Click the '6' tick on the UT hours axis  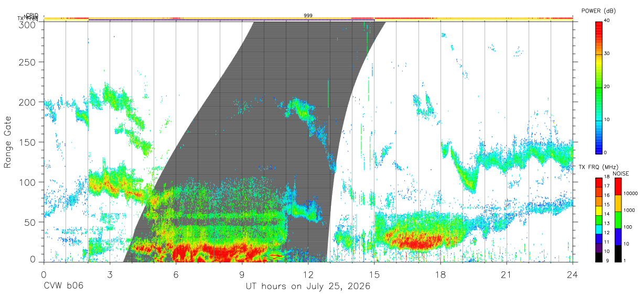tap(176, 274)
